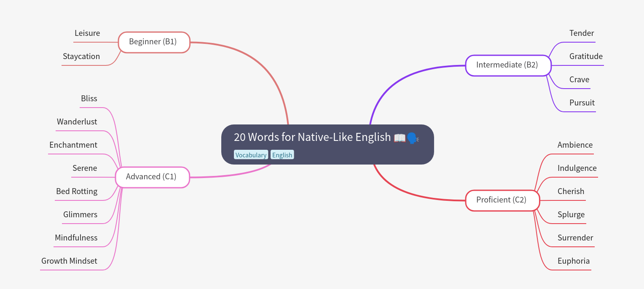Click the word Glimmers
The width and height of the screenshot is (644, 289).
[80, 214]
